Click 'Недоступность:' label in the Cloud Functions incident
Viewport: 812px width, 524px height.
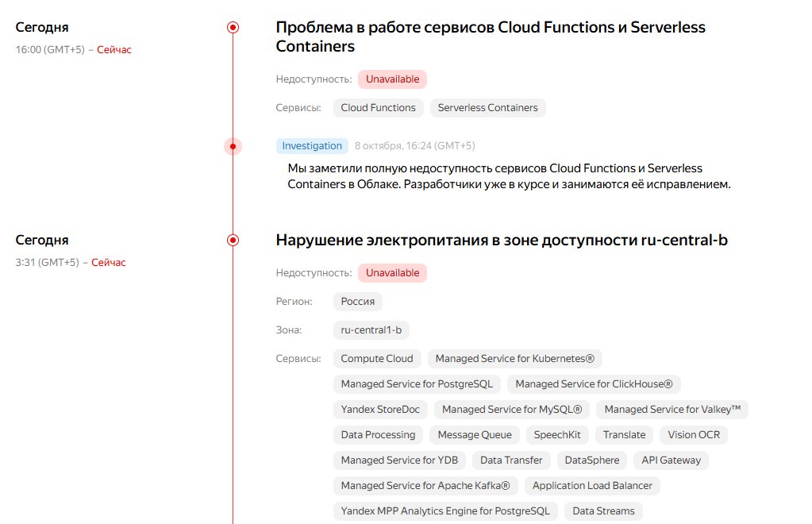(x=314, y=79)
